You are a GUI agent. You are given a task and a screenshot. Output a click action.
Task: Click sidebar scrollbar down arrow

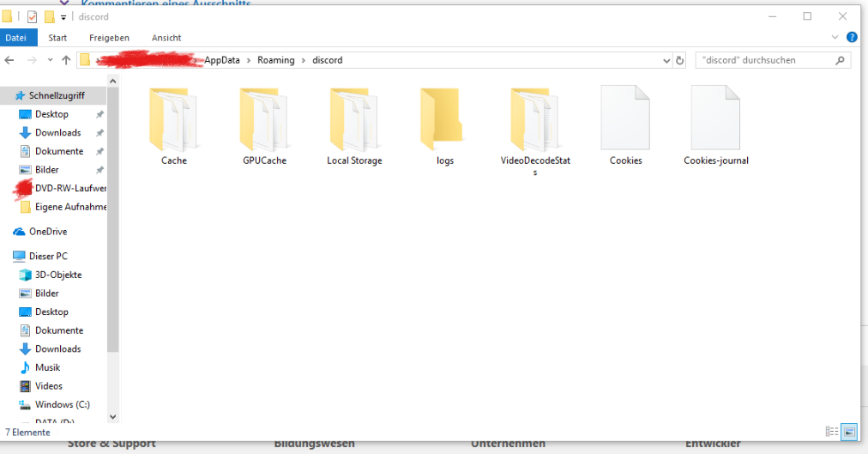click(113, 417)
